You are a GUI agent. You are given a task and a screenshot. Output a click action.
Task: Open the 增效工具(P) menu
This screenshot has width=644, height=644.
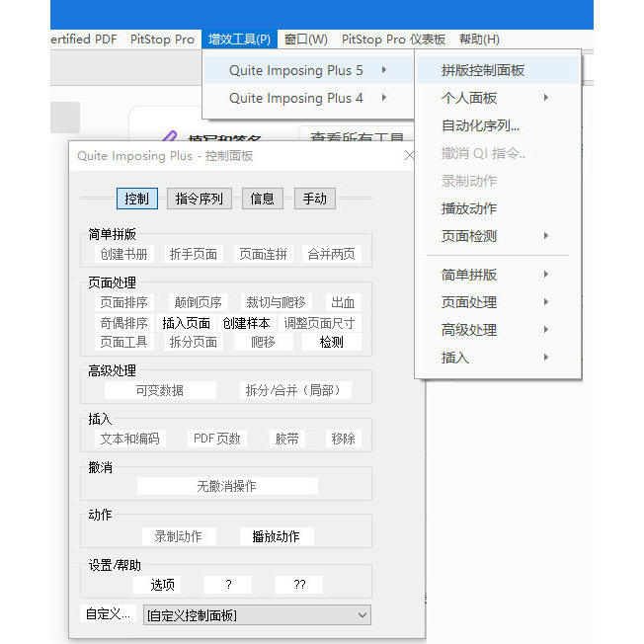coord(239,40)
